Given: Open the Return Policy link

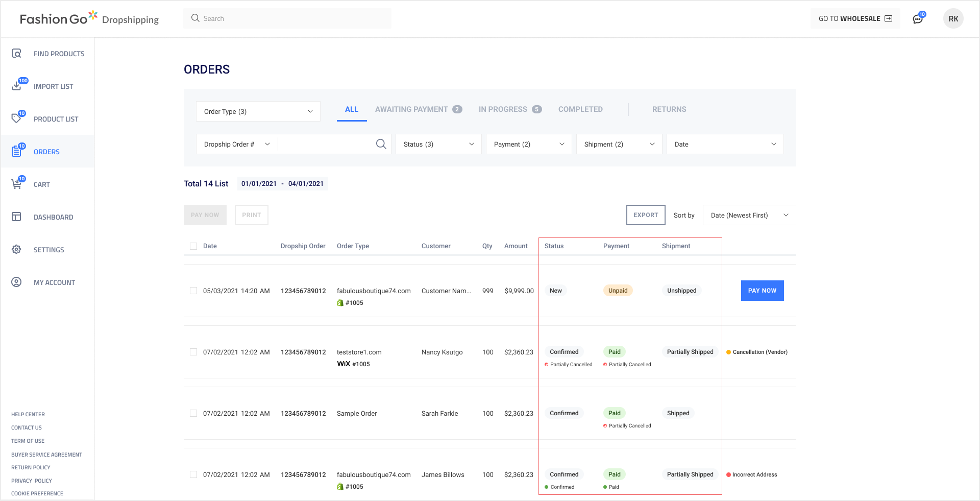Looking at the screenshot, I should tap(31, 467).
